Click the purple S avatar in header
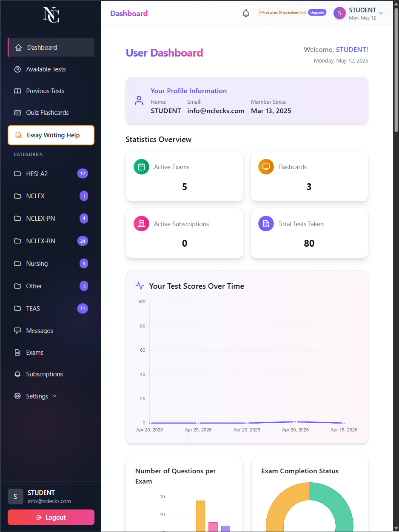The height and width of the screenshot is (532, 399). pyautogui.click(x=339, y=13)
